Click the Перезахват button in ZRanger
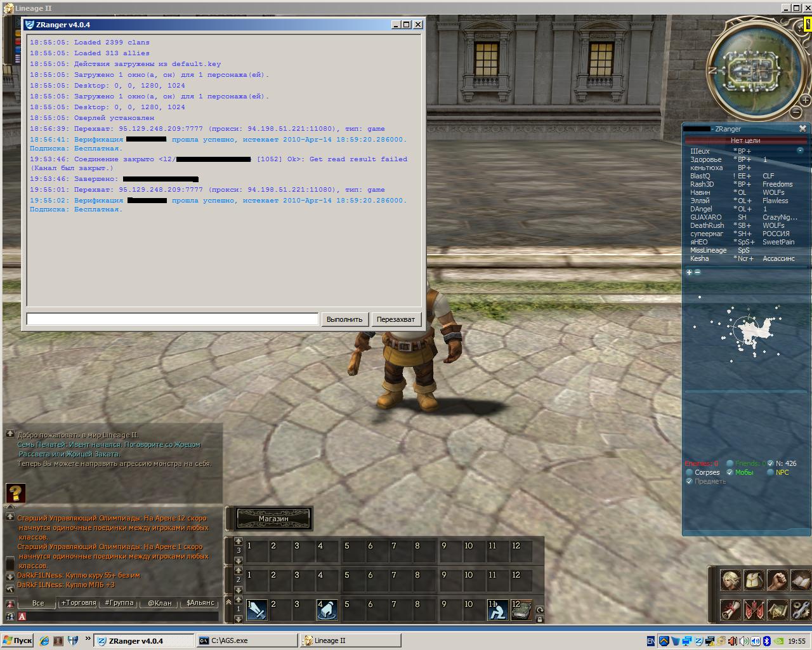The image size is (812, 650). (396, 319)
